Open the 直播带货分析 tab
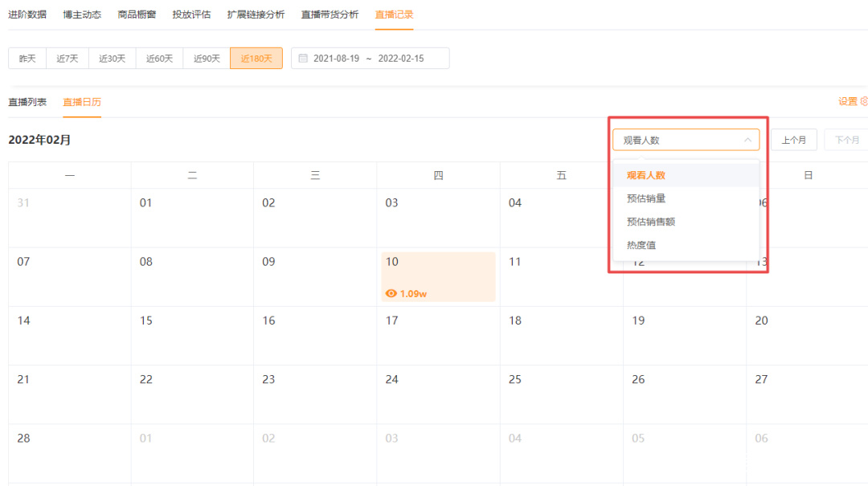 point(330,14)
